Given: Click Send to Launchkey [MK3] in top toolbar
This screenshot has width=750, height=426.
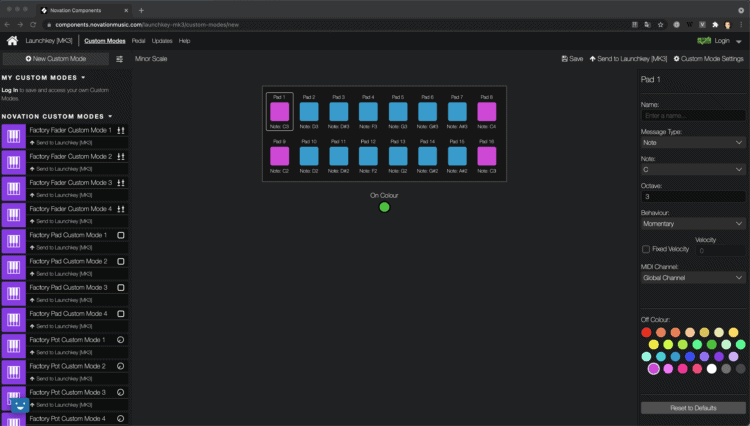Looking at the screenshot, I should coord(628,59).
